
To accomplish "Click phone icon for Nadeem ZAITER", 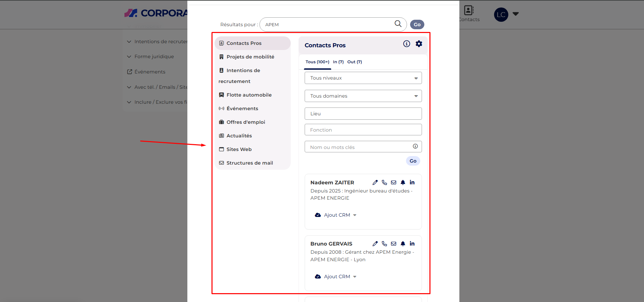I will 384,183.
